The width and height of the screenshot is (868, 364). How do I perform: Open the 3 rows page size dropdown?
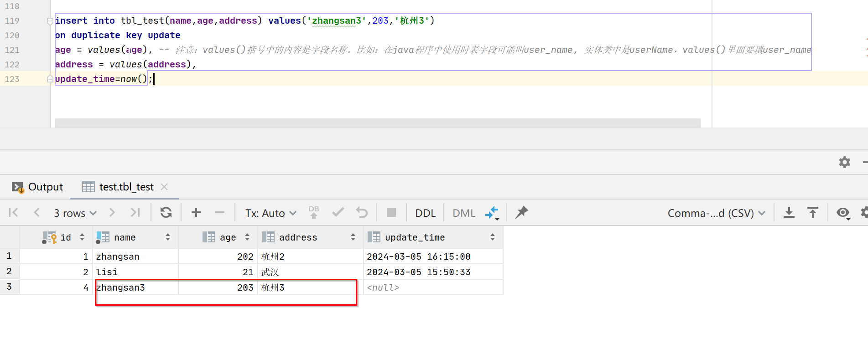click(75, 213)
